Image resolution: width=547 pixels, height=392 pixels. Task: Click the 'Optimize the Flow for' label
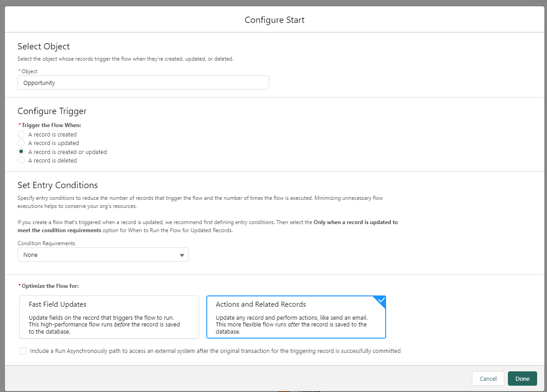tap(50, 286)
